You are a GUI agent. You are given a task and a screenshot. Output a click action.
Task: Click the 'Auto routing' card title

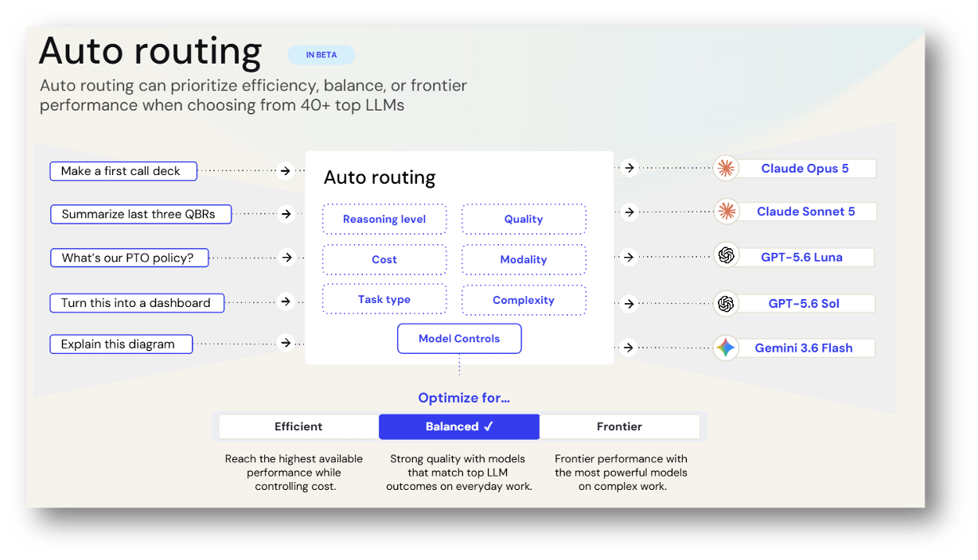click(x=380, y=177)
